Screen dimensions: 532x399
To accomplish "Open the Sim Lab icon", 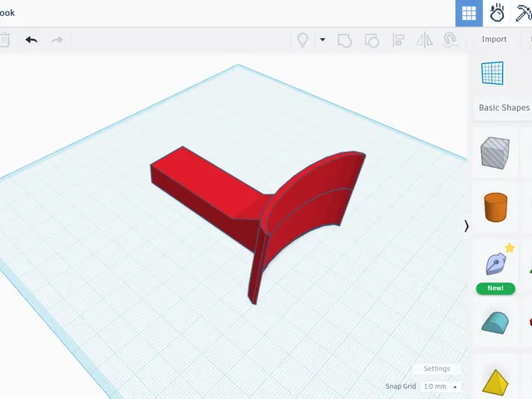I will [497, 13].
